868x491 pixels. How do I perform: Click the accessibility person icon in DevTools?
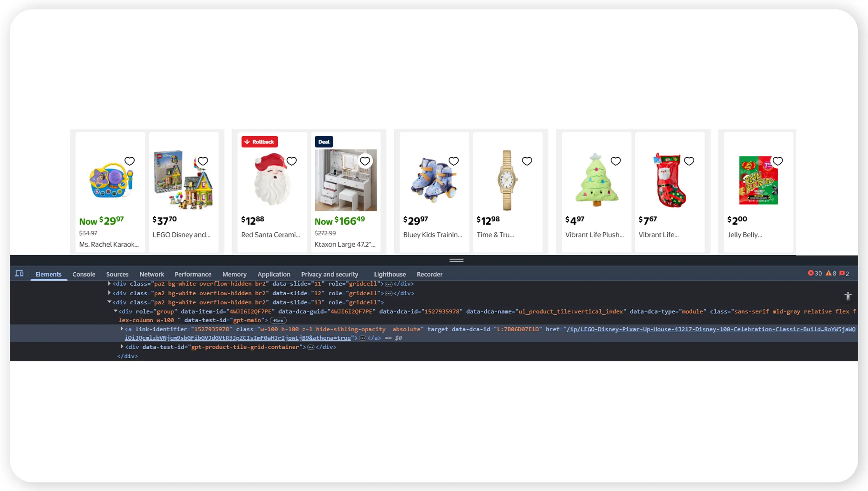(x=848, y=296)
